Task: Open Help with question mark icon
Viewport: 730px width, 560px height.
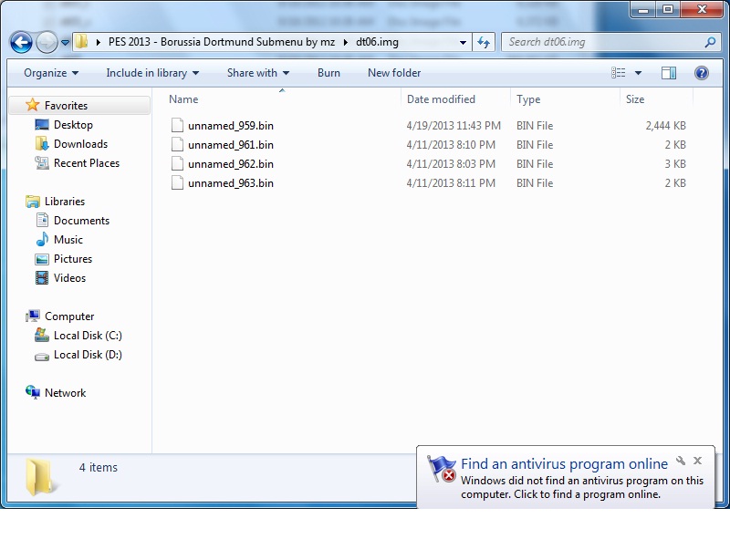Action: coord(701,73)
